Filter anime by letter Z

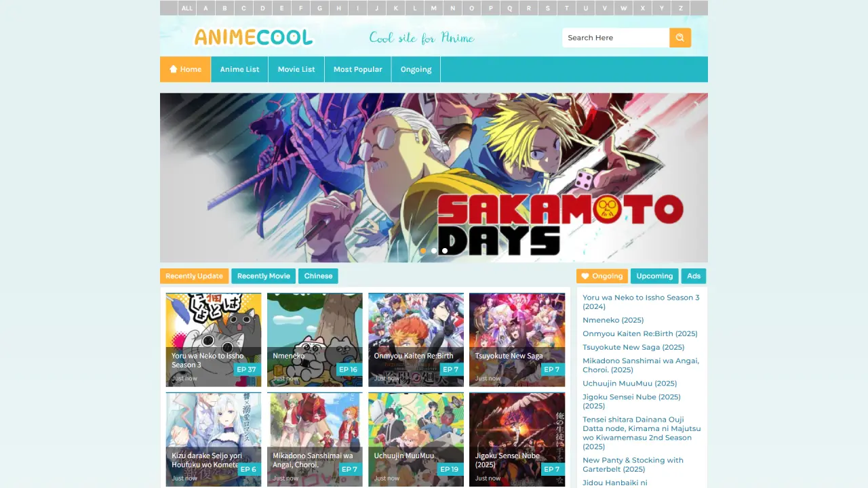681,8
